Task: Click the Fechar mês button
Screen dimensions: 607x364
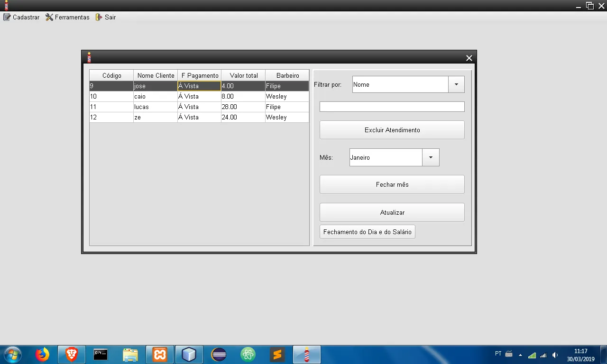Action: tap(392, 184)
